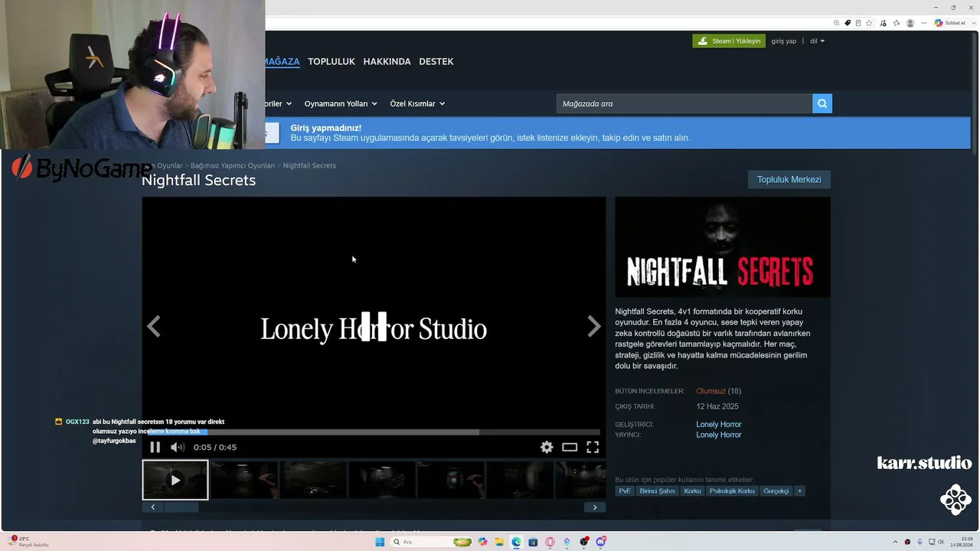The width and height of the screenshot is (980, 551).
Task: Select the trailer thumbnail with the play icon
Action: tap(175, 480)
